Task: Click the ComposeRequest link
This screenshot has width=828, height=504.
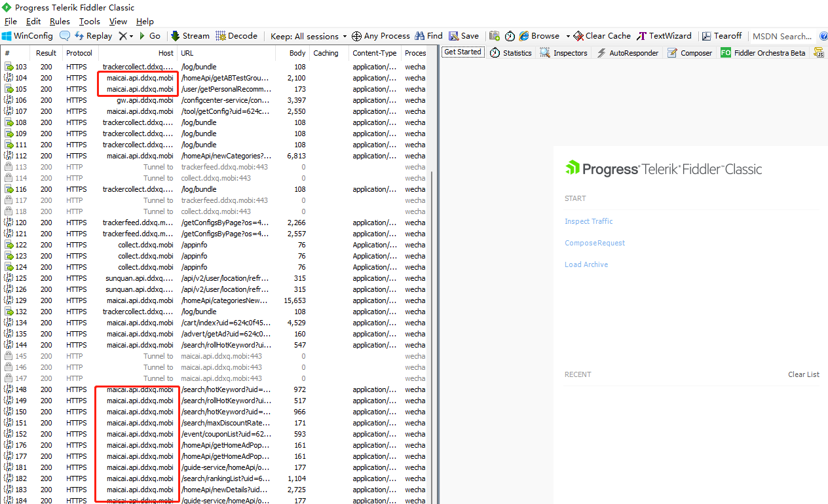Action: (x=595, y=243)
